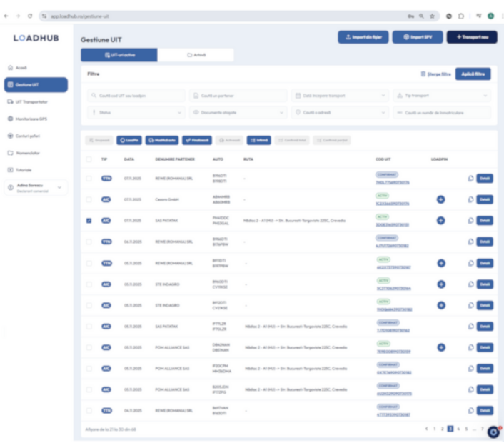
Task: Uncheck the selected SAS PATATAK row checkbox
Action: 89,221
